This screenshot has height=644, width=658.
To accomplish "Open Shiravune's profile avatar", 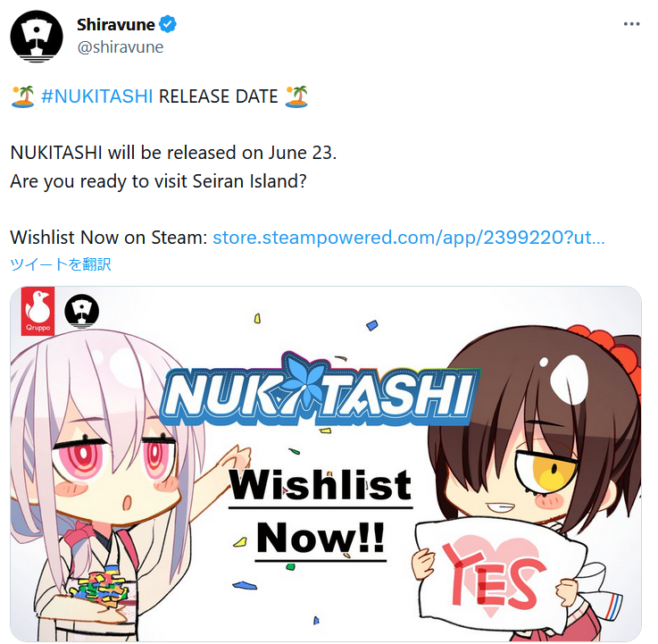I will (x=37, y=36).
